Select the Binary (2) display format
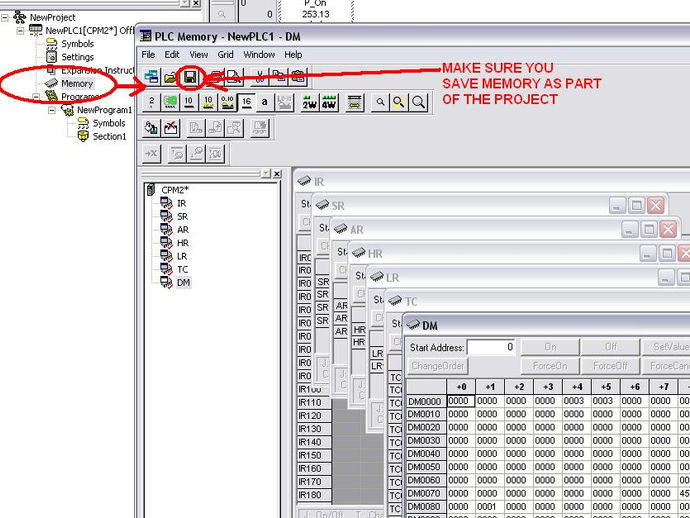Image resolution: width=690 pixels, height=518 pixels. point(151,103)
